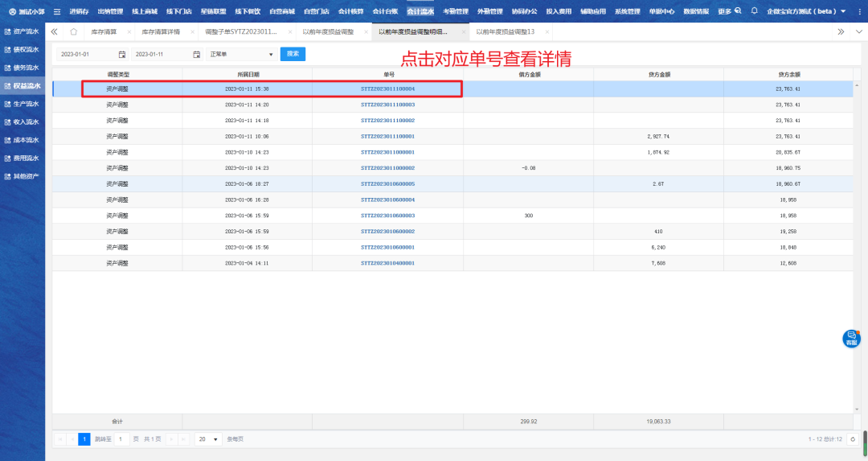Open order link SYTZ2023011100004
868x461 pixels.
(x=387, y=88)
